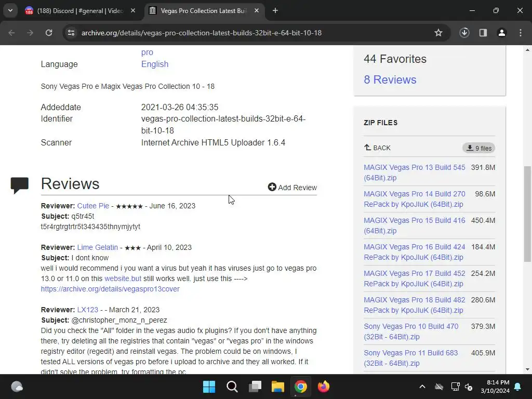Click the Reviews speech bubble icon
The image size is (532, 399).
(x=19, y=185)
